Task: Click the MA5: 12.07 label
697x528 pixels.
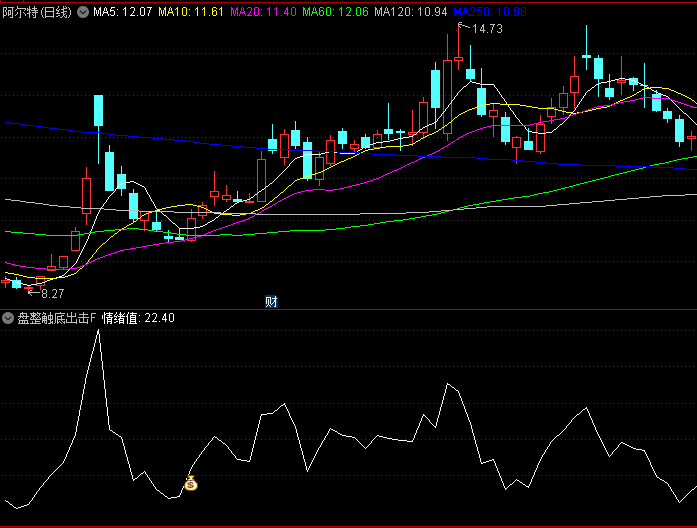Action: coord(123,12)
